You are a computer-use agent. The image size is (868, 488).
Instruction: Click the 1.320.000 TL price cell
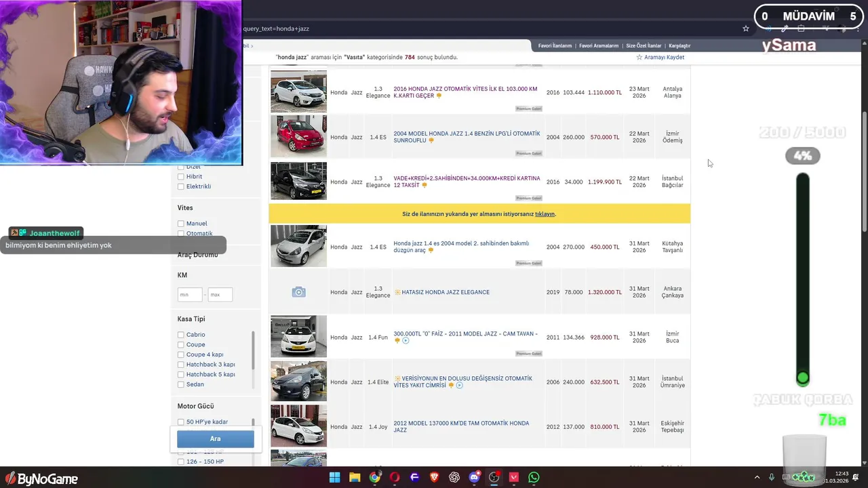[605, 292]
